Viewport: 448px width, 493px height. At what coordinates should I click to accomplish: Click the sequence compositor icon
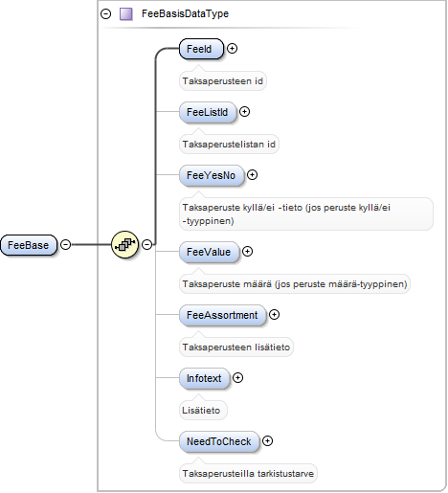tap(125, 244)
